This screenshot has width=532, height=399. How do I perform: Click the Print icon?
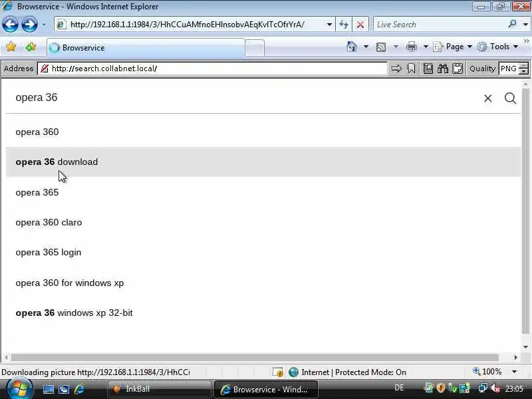(411, 47)
